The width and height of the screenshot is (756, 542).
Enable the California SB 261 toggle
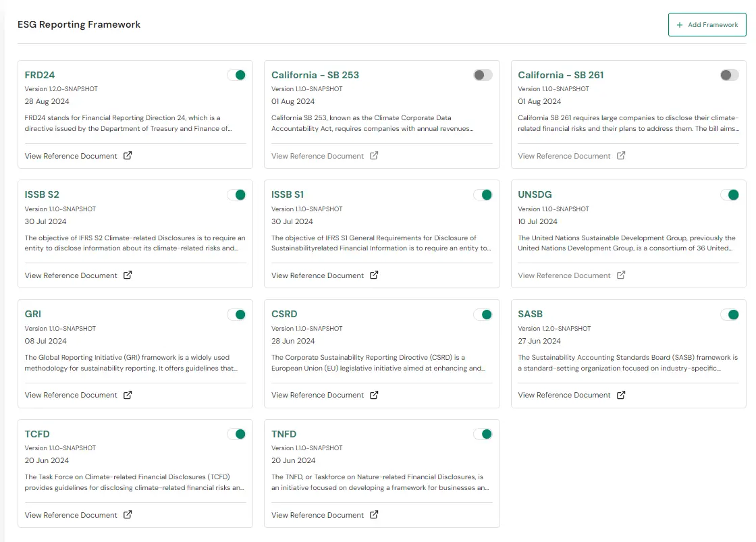point(730,75)
